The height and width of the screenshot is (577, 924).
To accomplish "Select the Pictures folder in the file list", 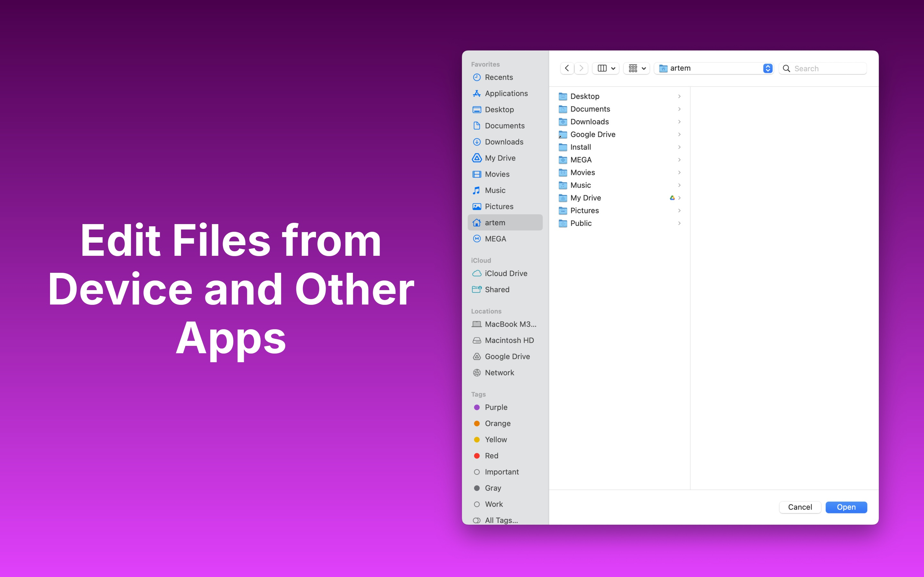I will [584, 211].
